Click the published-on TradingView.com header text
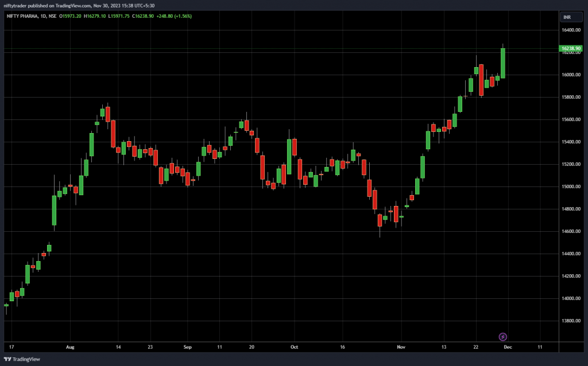 79,6
